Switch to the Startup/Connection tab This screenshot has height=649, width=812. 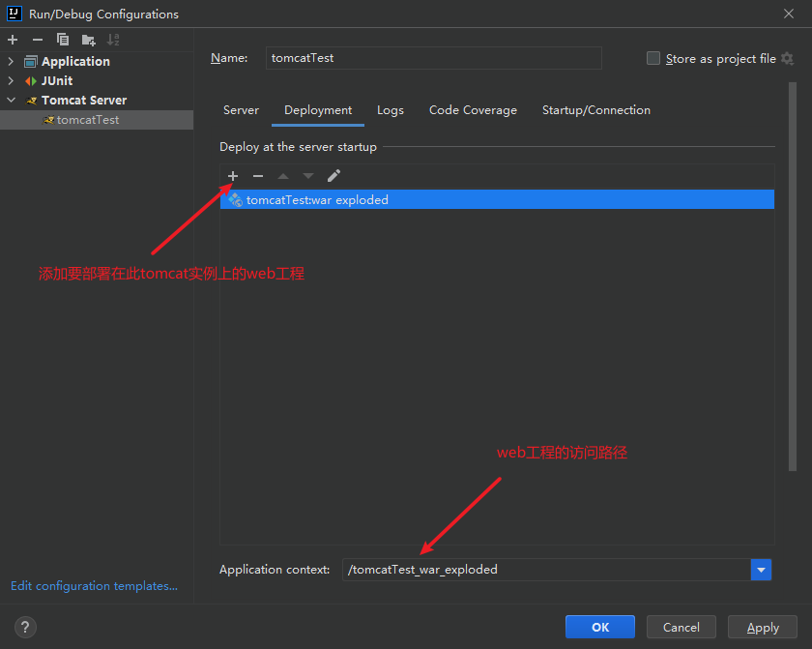[x=595, y=110]
